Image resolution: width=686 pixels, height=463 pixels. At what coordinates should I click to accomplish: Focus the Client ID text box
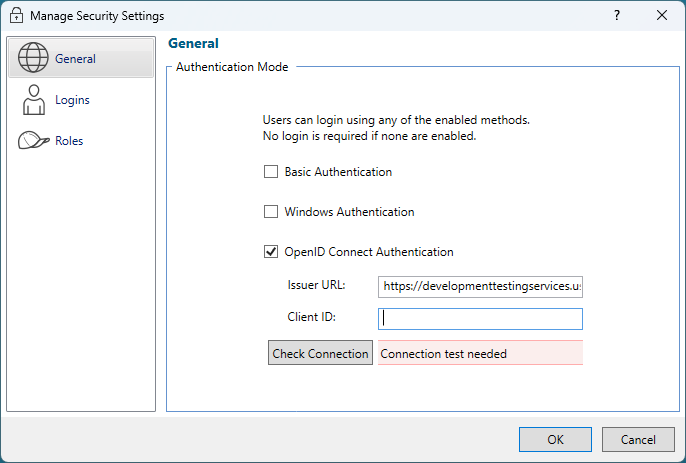pyautogui.click(x=480, y=319)
